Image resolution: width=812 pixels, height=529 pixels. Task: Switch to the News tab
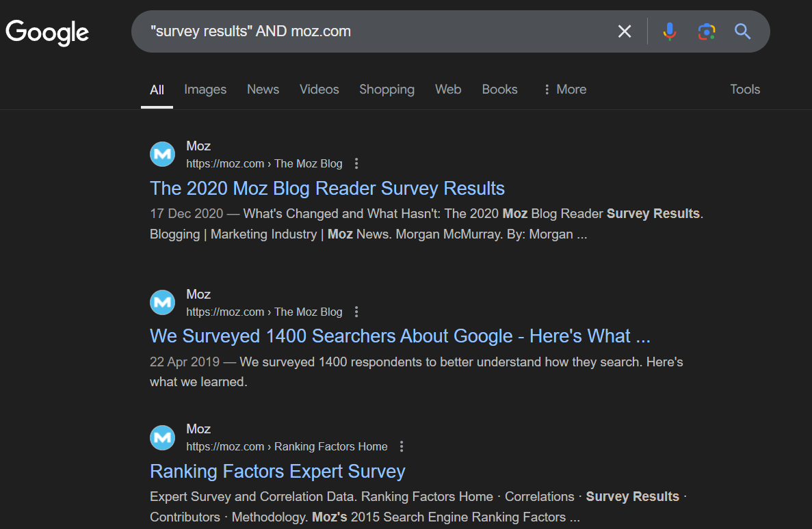pos(263,89)
